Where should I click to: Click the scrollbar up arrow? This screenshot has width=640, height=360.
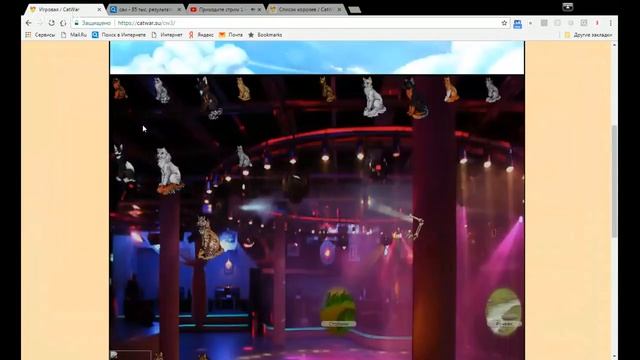pos(614,44)
